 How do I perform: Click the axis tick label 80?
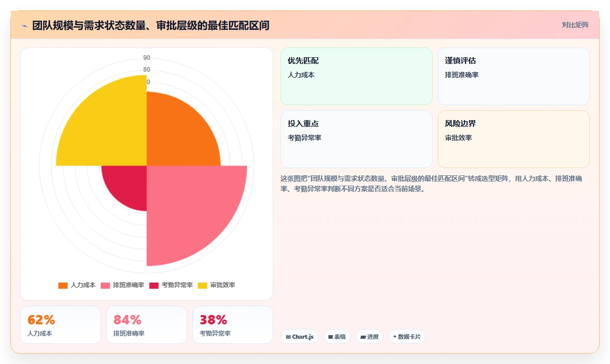pos(146,70)
